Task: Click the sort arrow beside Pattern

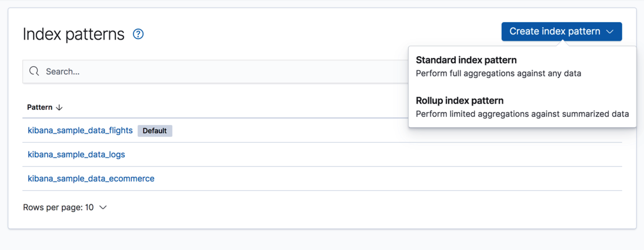Action: 59,107
